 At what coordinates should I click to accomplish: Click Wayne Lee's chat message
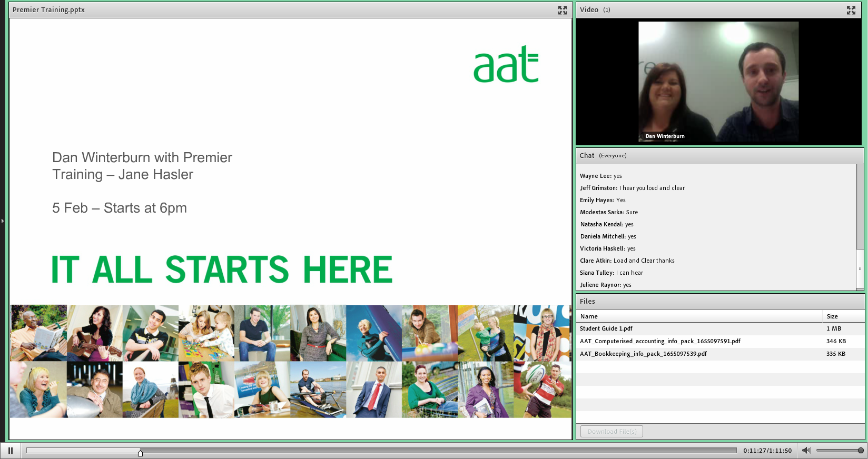point(601,176)
